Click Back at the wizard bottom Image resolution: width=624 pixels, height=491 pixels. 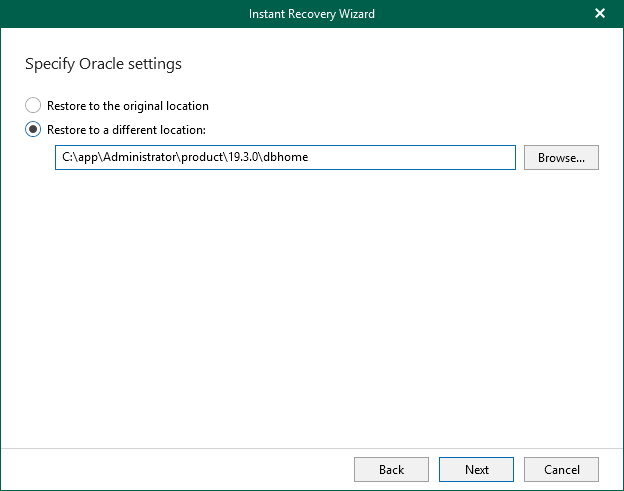click(391, 469)
